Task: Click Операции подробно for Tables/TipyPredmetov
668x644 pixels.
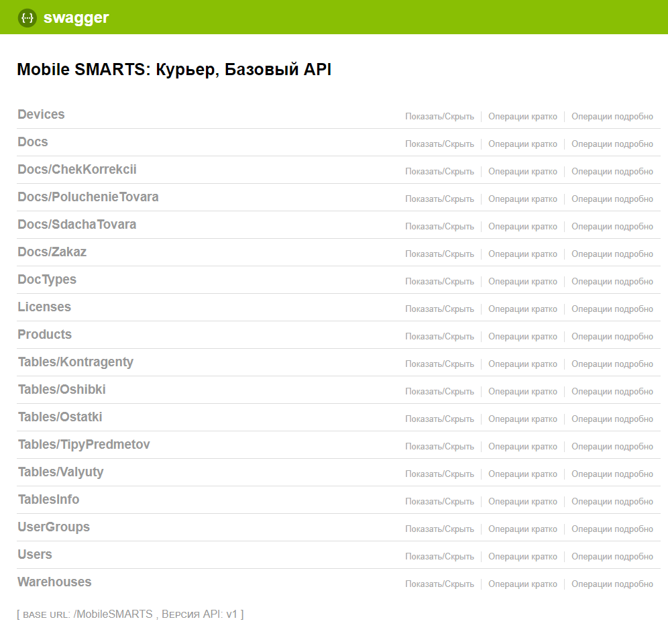Action: [612, 446]
